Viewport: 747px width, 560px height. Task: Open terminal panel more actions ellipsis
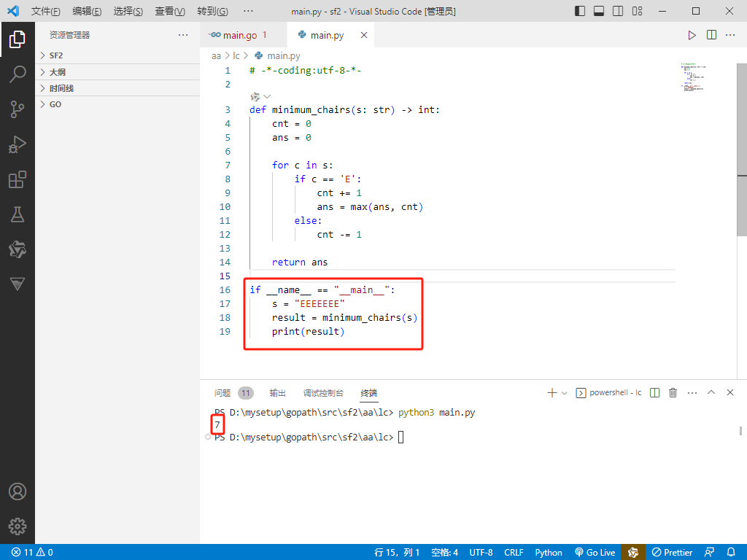point(692,393)
